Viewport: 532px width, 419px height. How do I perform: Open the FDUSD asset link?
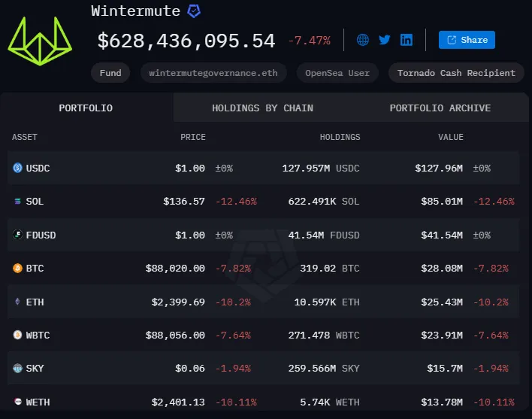pyautogui.click(x=41, y=235)
